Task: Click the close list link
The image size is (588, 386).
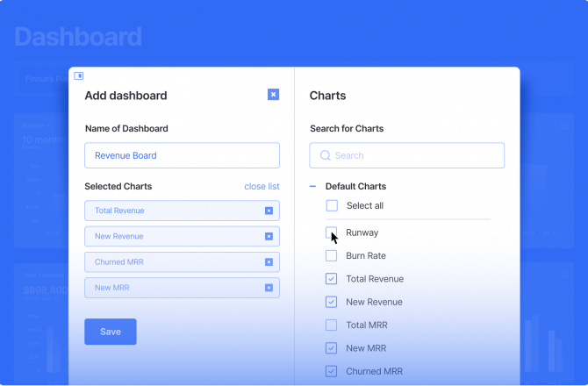Action: [262, 187]
